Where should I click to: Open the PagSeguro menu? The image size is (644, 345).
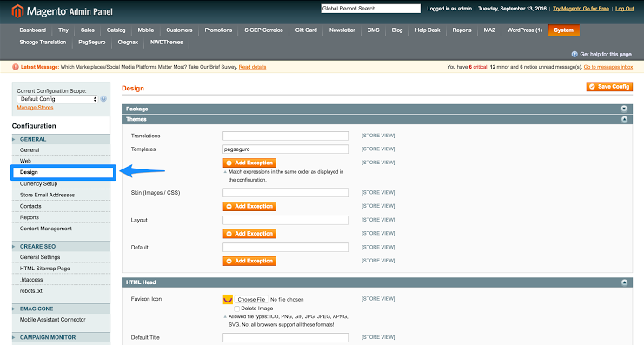92,42
